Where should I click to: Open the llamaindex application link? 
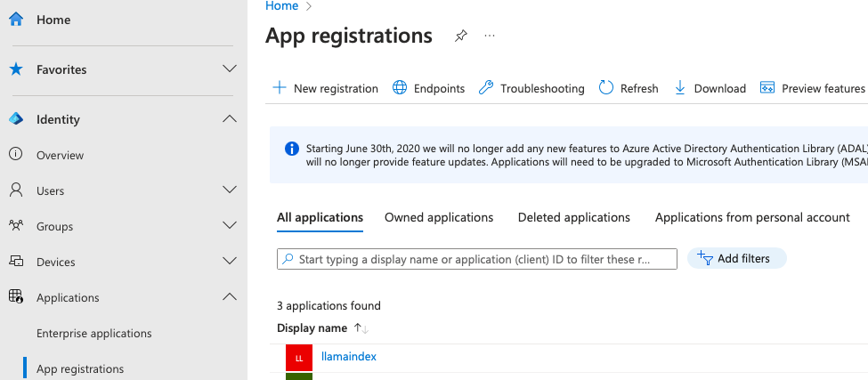coord(349,357)
